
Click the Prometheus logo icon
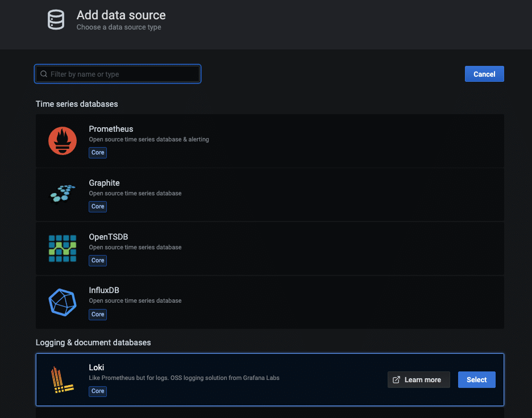[x=62, y=140]
